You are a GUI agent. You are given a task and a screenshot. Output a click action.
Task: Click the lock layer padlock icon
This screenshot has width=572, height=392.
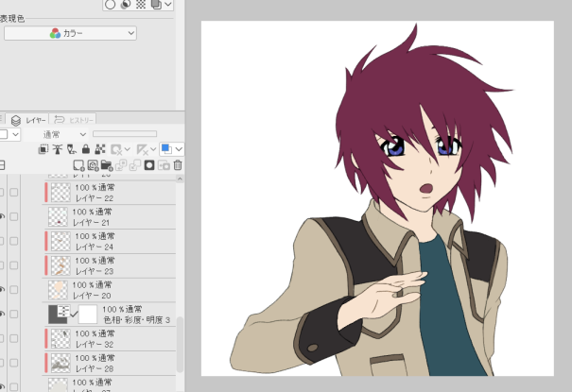pyautogui.click(x=86, y=149)
